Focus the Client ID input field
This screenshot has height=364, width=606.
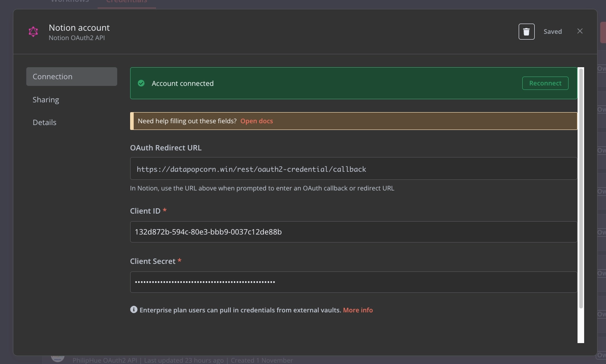point(353,232)
